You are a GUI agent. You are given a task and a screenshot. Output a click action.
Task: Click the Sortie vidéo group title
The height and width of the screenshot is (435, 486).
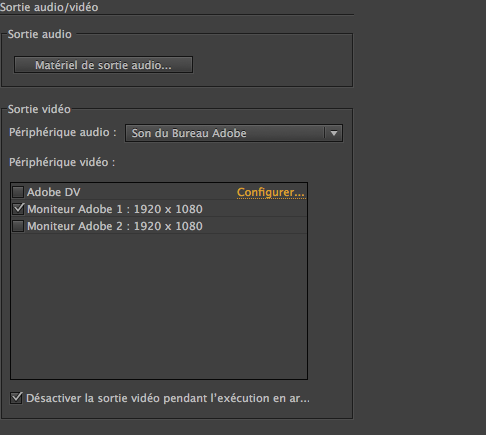click(x=39, y=109)
